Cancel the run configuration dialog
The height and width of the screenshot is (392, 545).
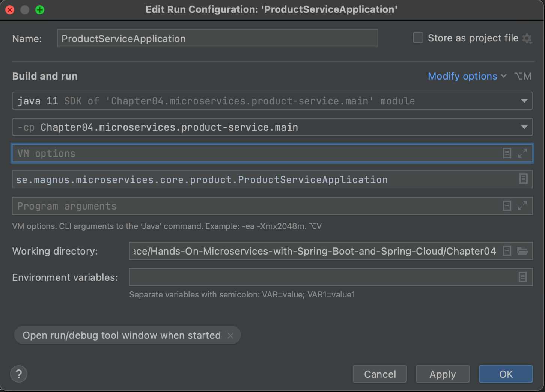[379, 374]
